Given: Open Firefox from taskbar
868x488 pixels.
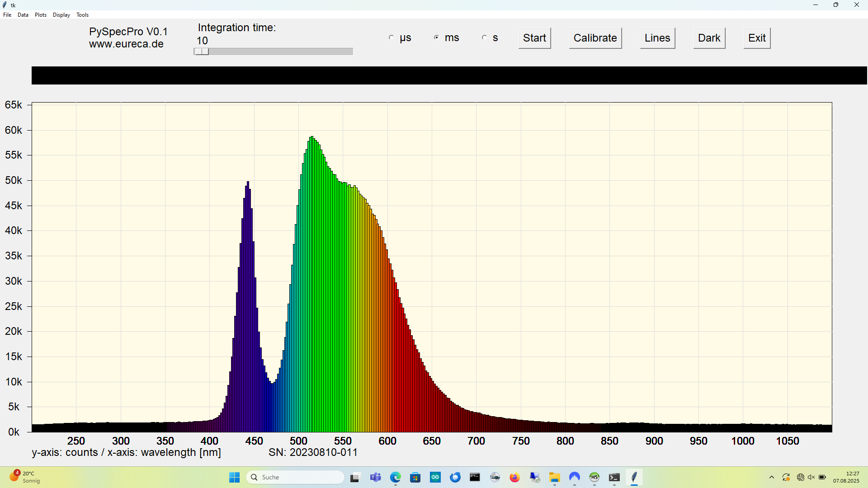Looking at the screenshot, I should (514, 477).
